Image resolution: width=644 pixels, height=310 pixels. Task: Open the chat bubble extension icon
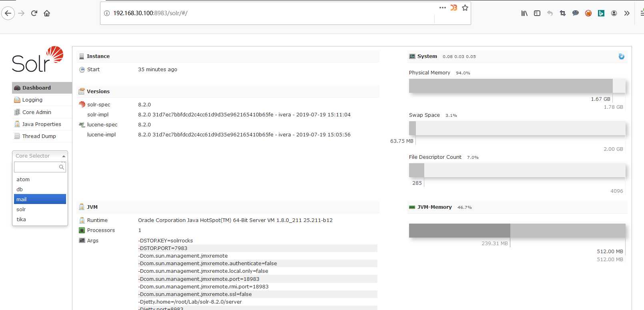click(x=576, y=13)
